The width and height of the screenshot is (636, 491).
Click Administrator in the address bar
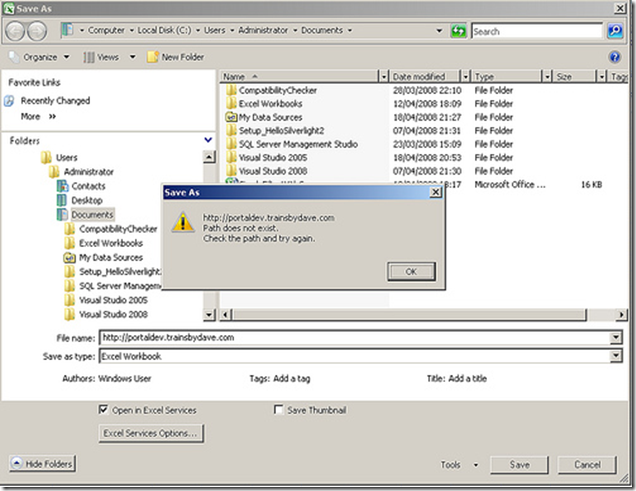tap(263, 30)
